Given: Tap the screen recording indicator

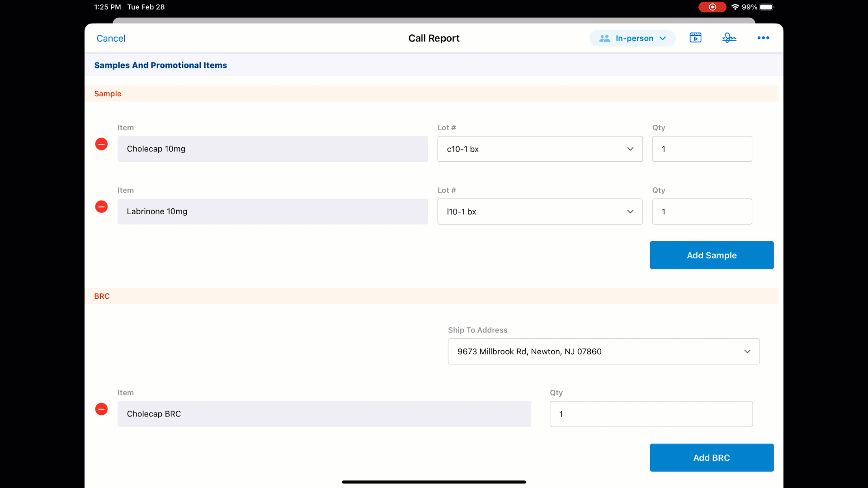Looking at the screenshot, I should point(712,7).
